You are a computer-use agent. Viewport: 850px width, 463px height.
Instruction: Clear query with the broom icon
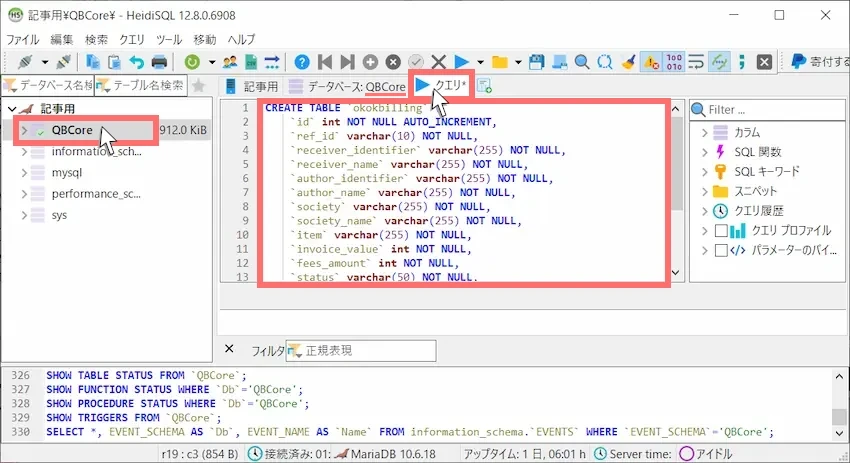click(628, 62)
